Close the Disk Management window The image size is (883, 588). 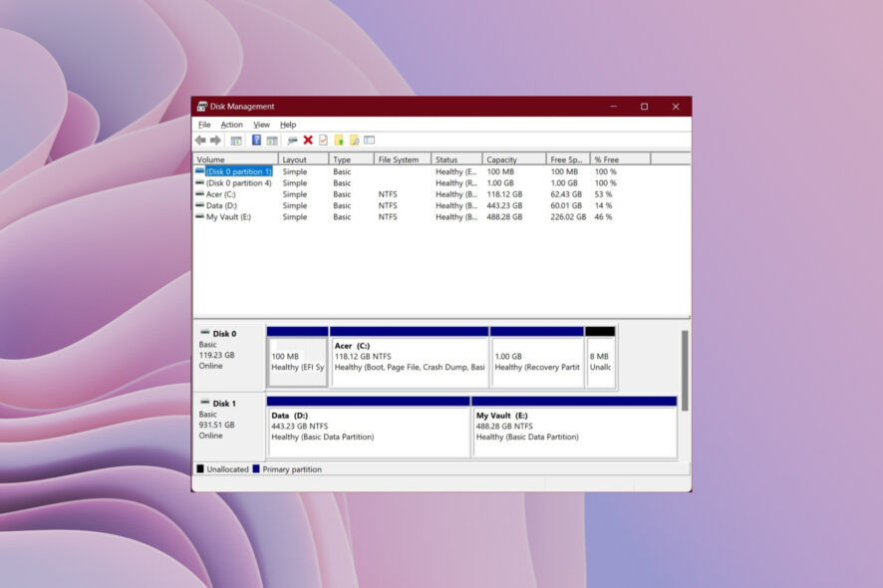676,107
